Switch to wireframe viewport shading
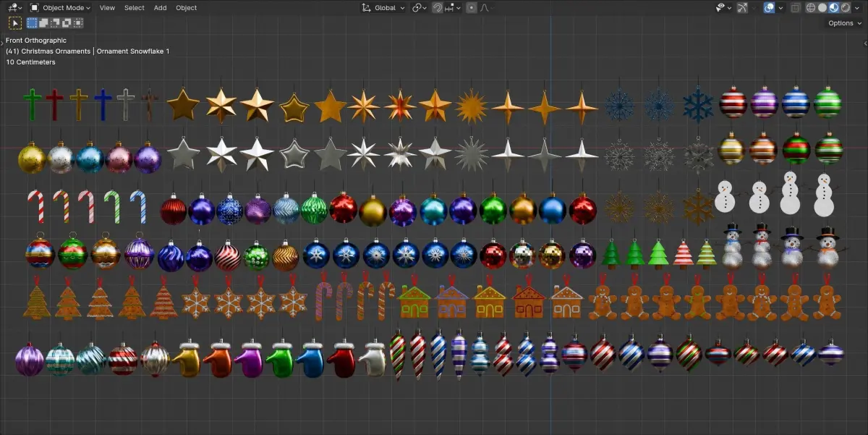 [x=811, y=8]
